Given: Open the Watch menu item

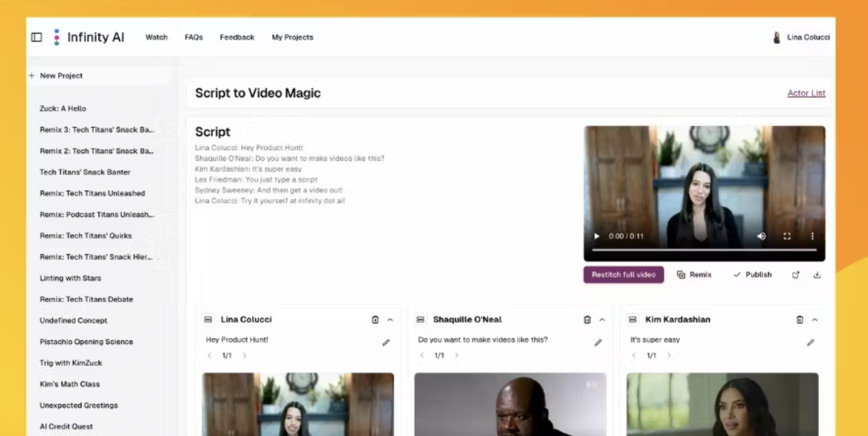Looking at the screenshot, I should [x=157, y=38].
